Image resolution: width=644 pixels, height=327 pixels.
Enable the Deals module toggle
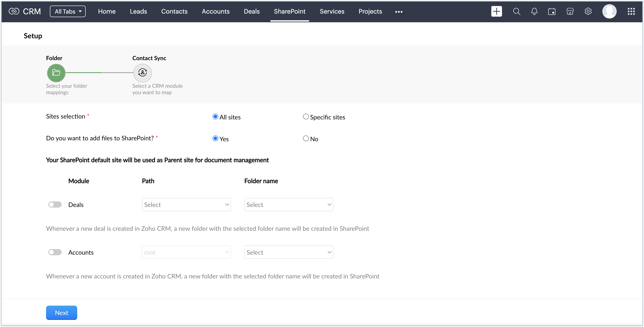tap(55, 205)
